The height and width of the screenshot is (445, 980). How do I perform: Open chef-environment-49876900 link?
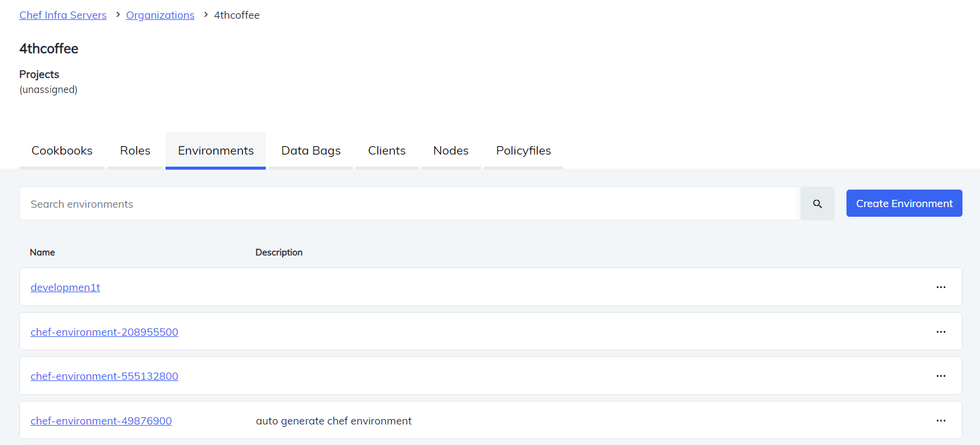101,421
